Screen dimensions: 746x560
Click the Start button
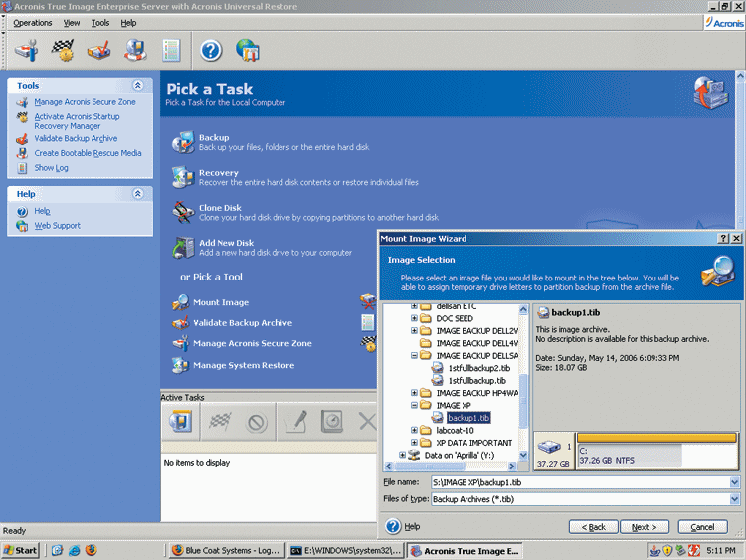[x=21, y=550]
